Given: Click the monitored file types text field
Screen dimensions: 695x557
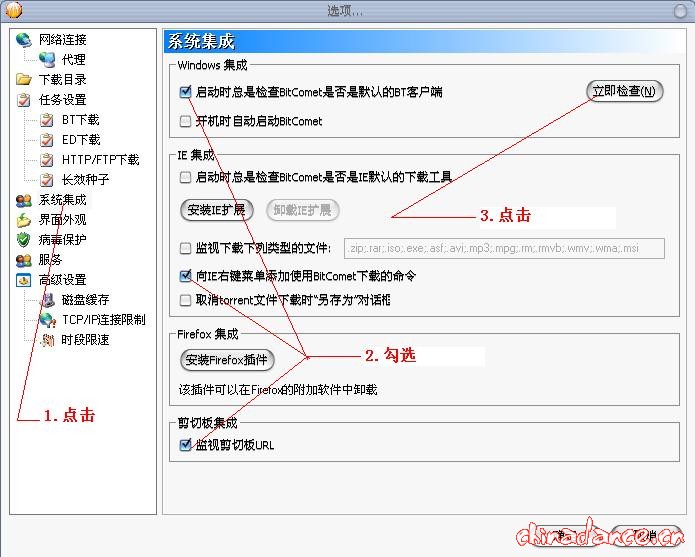Looking at the screenshot, I should click(504, 249).
